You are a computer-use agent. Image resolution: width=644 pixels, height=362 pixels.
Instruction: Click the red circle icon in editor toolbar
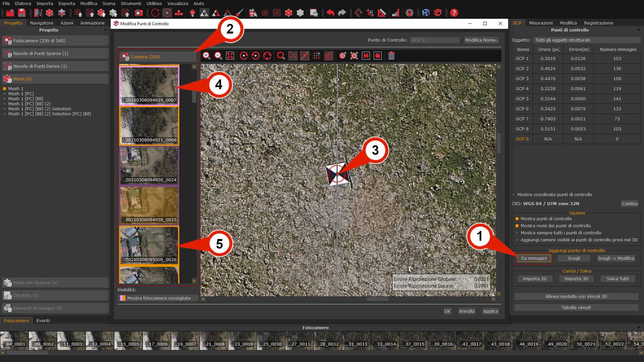378,56
